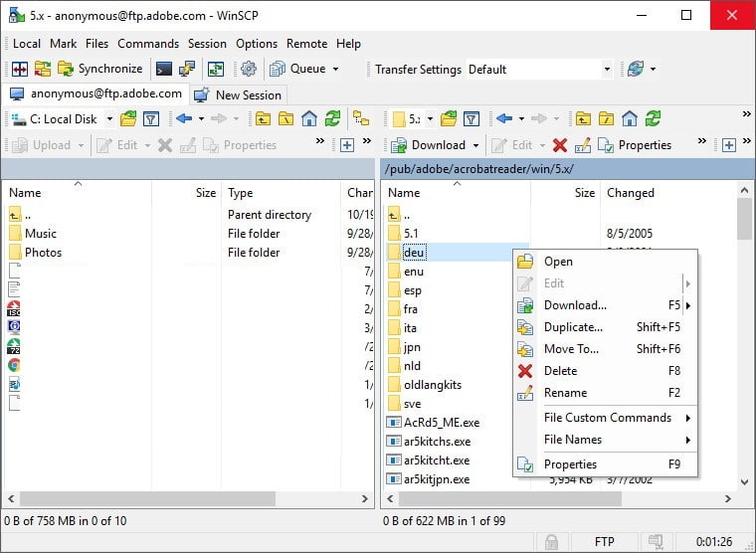The width and height of the screenshot is (756, 553).
Task: Click the Rename icon in remote toolbar
Action: coord(583,145)
